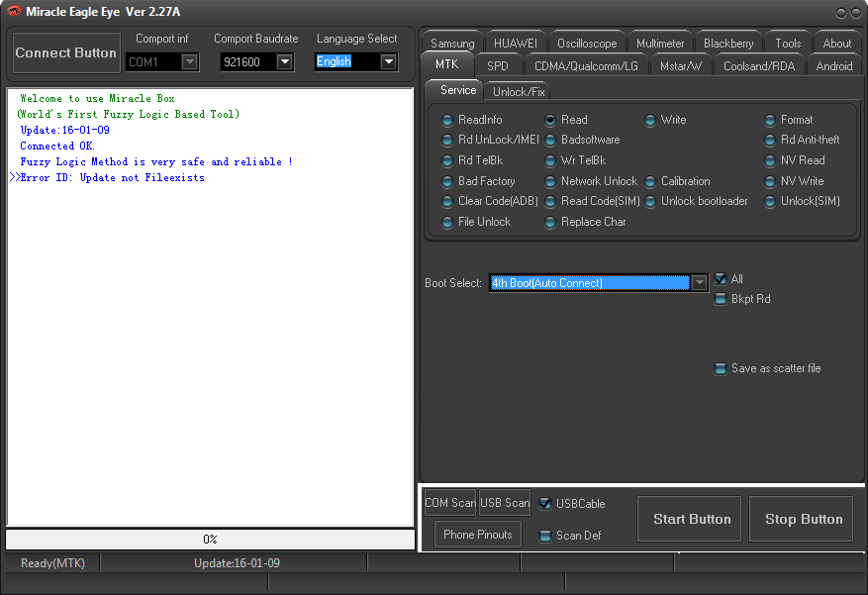Click the Connect Button
This screenshot has height=595, width=868.
[66, 52]
